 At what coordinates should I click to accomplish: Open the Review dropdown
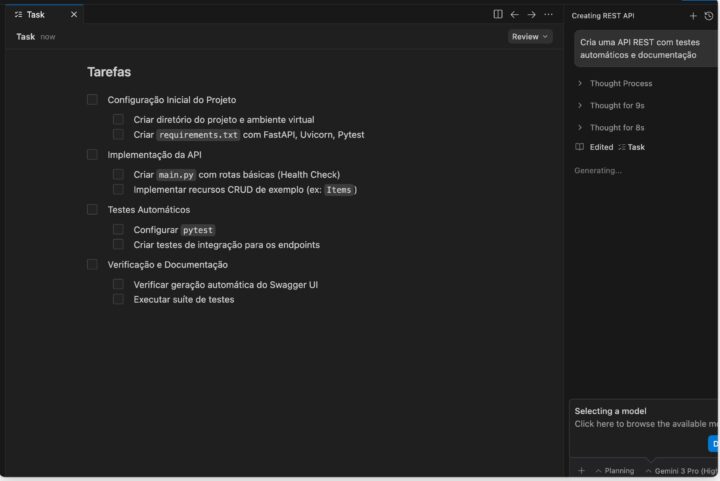pos(530,37)
